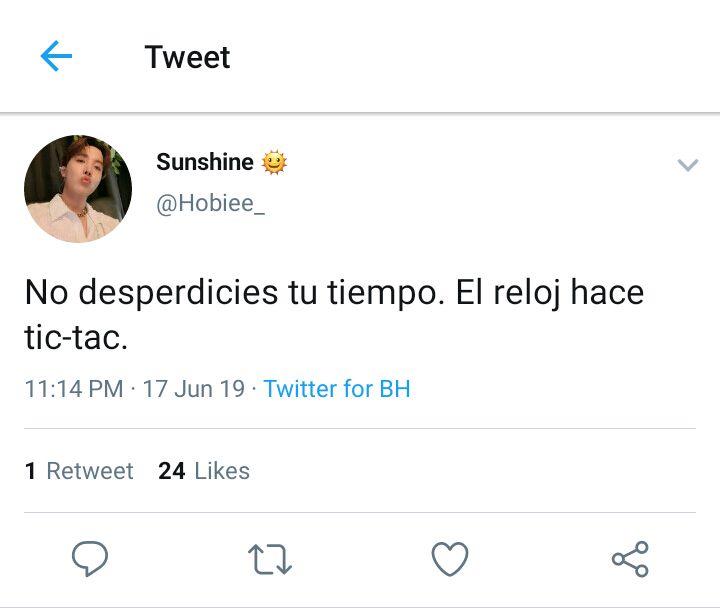The image size is (720, 612).
Task: Expand tweet options chevron
Action: click(688, 165)
